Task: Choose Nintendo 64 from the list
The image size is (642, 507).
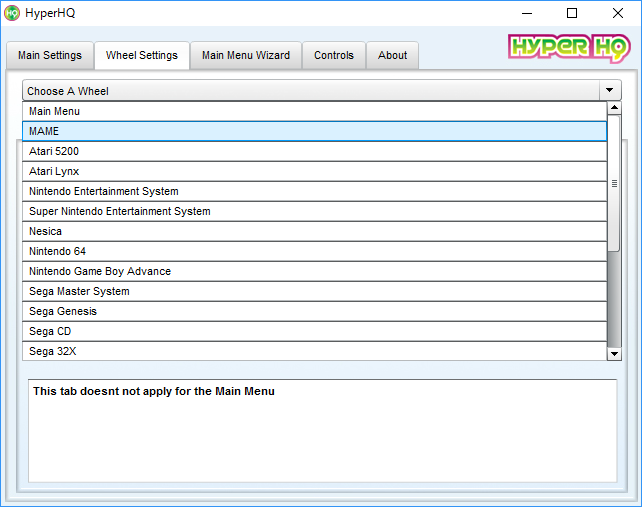Action: [314, 252]
